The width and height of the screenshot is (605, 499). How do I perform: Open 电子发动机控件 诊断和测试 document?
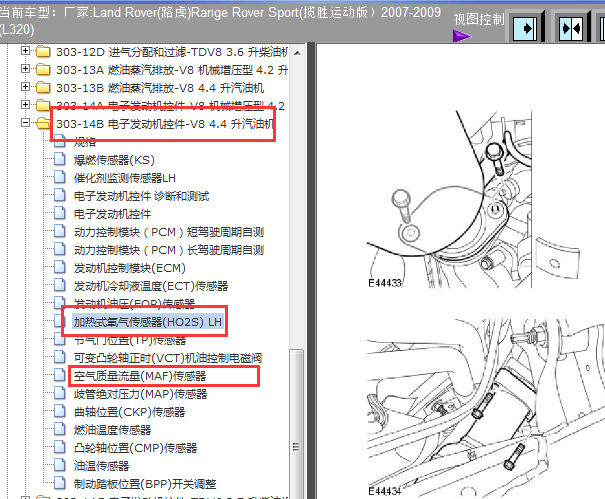(141, 196)
